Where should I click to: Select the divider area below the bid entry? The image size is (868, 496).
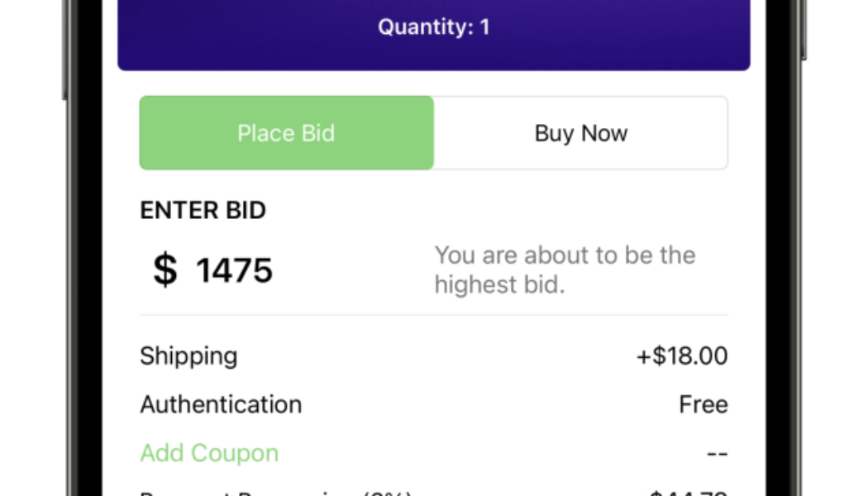(x=433, y=314)
